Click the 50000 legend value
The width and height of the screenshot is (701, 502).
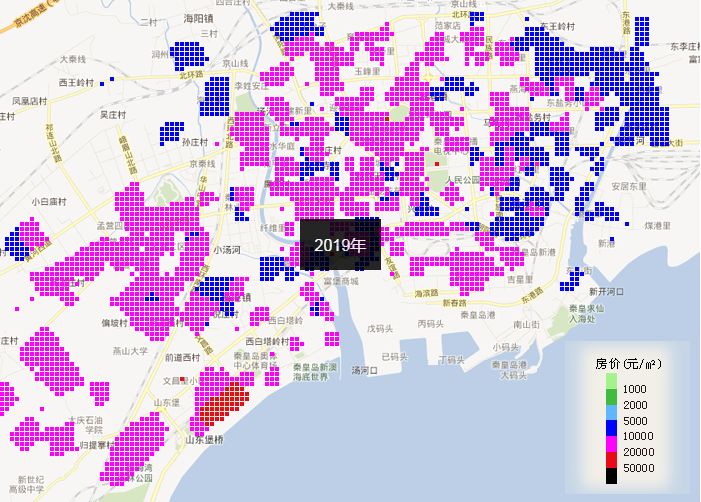point(638,468)
